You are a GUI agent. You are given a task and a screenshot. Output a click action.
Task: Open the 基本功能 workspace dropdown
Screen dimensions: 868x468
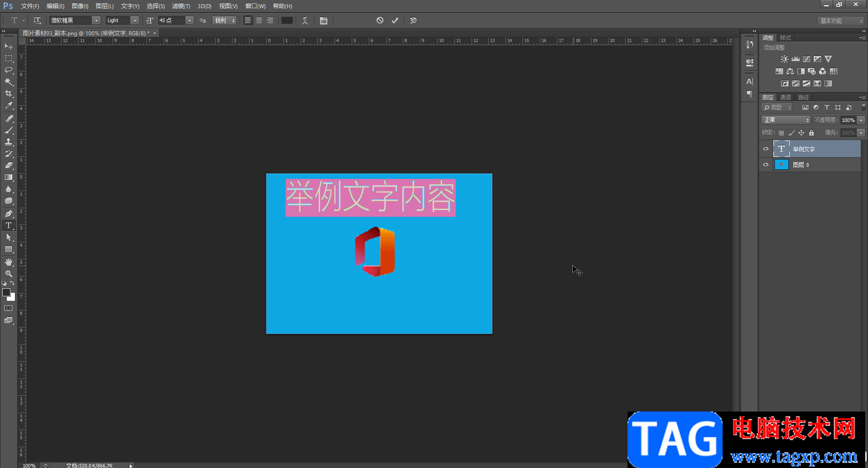tap(841, 21)
